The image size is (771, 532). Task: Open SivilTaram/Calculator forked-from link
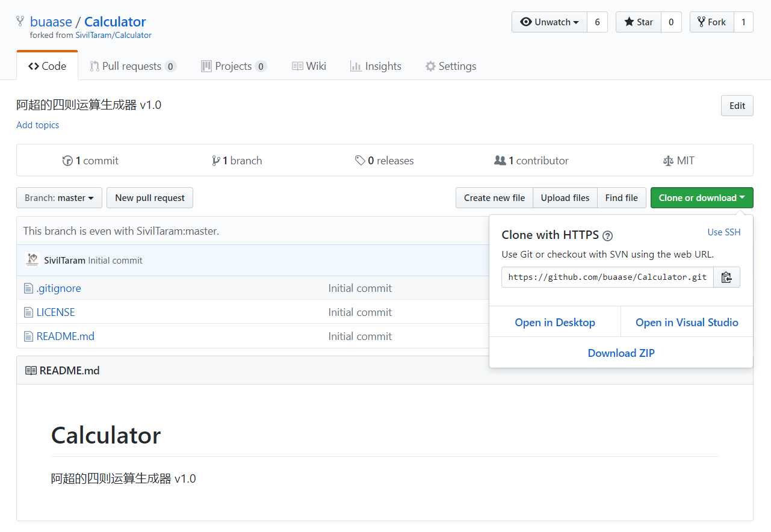click(113, 36)
